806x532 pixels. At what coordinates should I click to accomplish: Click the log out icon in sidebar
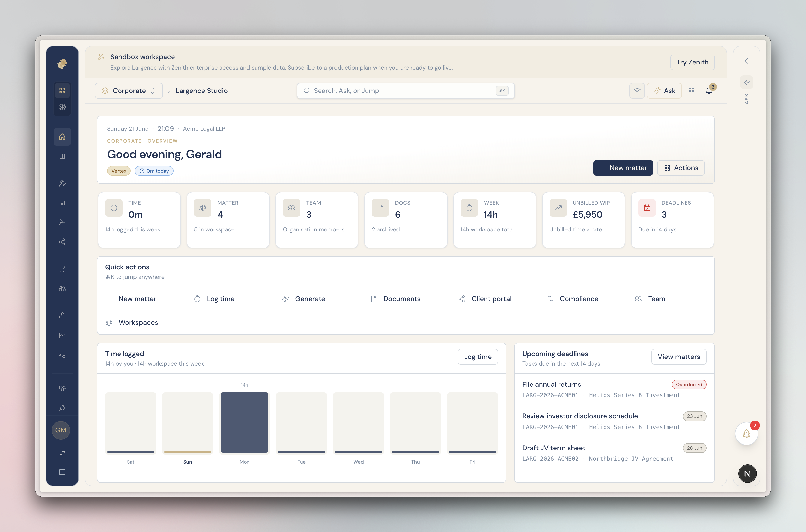tap(62, 452)
